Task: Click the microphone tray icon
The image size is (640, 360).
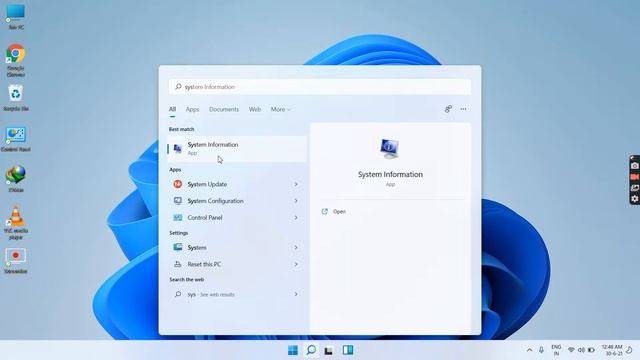Action: pos(541,350)
